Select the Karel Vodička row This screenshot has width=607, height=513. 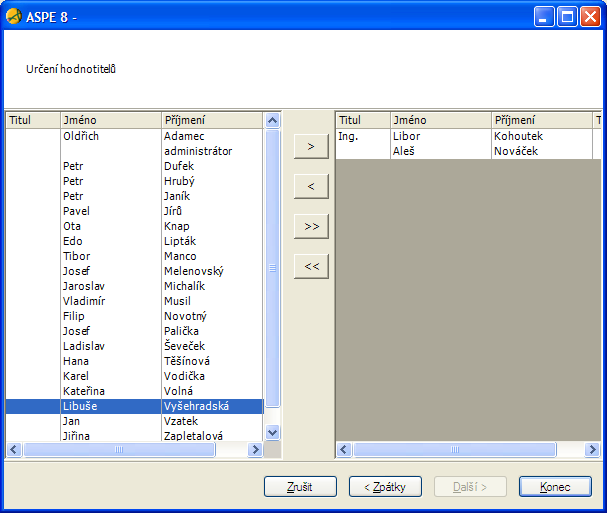click(x=134, y=376)
